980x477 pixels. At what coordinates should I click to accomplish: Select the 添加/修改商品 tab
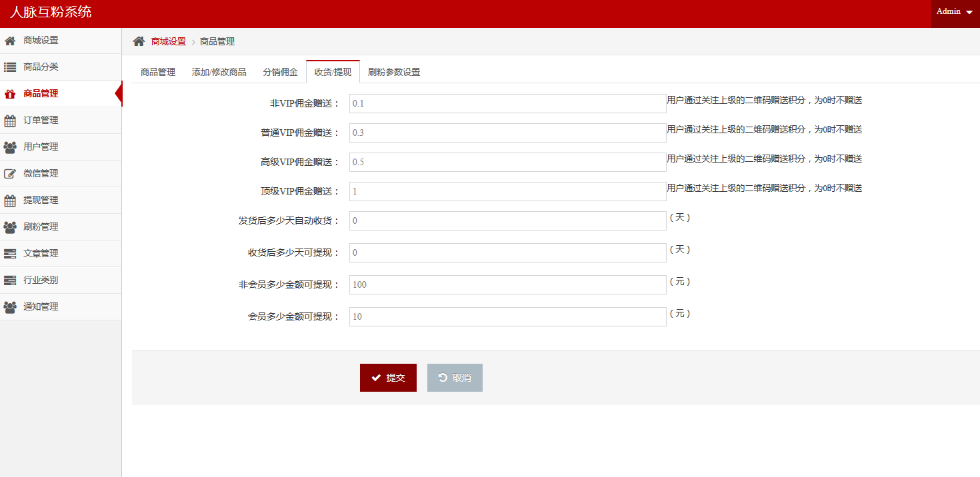[219, 72]
